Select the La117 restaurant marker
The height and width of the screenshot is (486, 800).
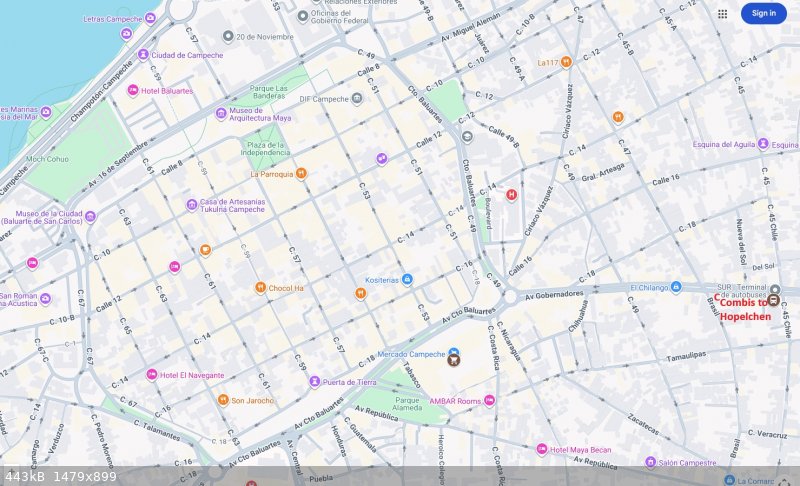566,62
